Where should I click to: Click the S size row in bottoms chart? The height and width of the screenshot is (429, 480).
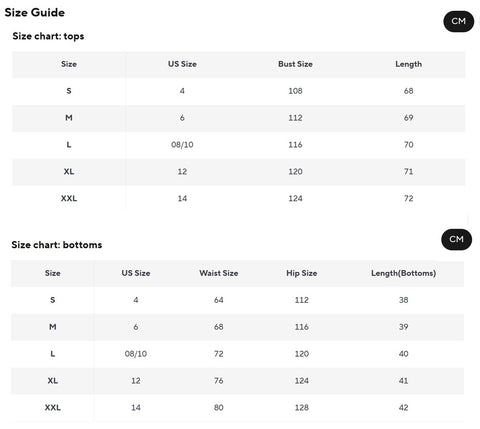(x=237, y=300)
